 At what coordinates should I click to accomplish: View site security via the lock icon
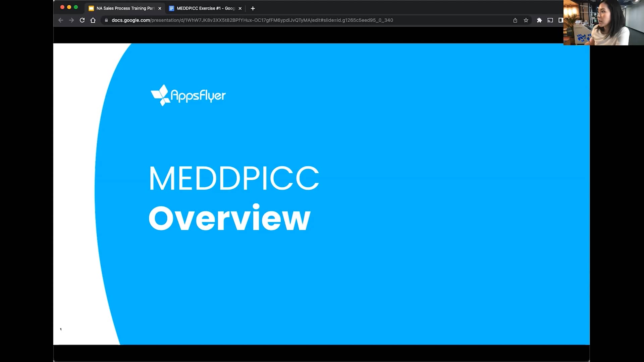tap(107, 20)
